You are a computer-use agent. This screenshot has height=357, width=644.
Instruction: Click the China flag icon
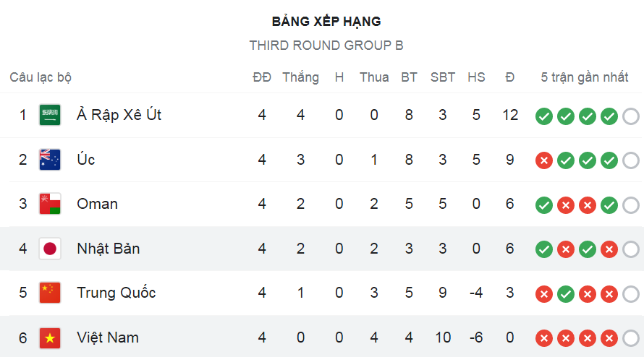50,293
